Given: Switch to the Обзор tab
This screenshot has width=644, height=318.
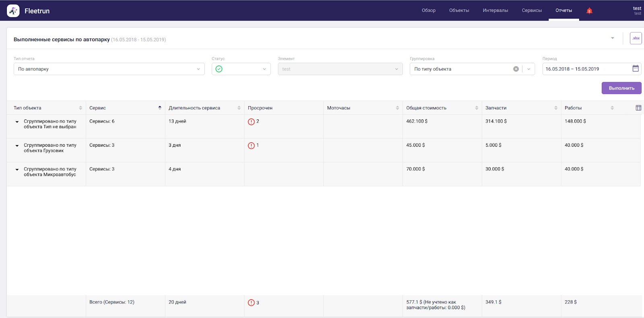Looking at the screenshot, I should coord(428,10).
